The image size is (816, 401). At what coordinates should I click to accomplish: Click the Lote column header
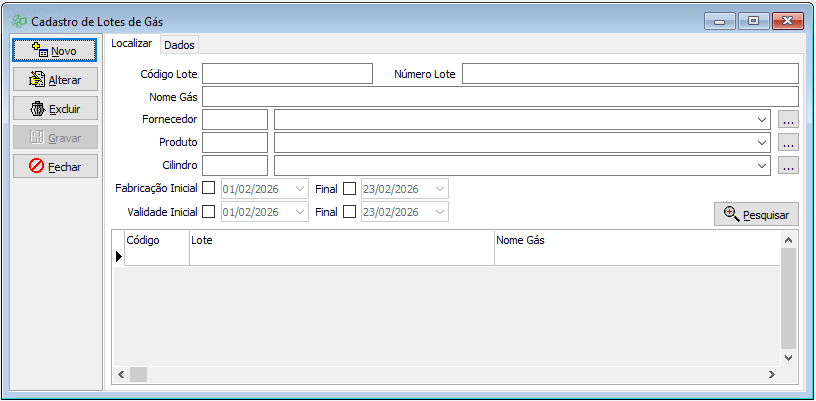(340, 241)
